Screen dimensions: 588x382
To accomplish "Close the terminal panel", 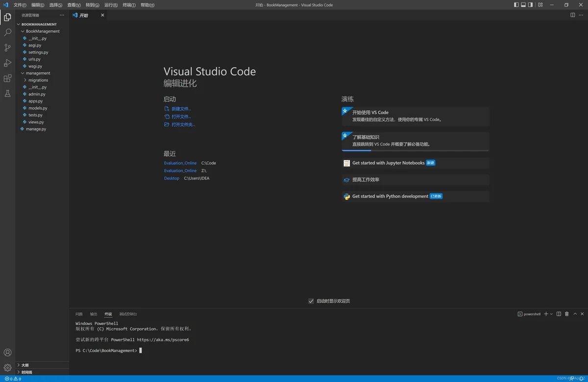I will coord(582,314).
